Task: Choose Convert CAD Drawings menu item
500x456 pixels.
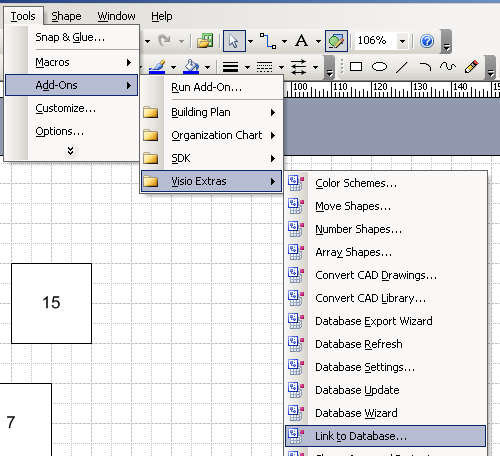Action: coord(386,275)
